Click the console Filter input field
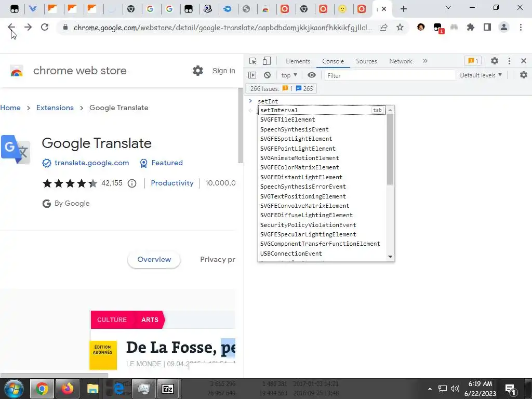Viewport: 532px width, 399px height. tap(390, 75)
